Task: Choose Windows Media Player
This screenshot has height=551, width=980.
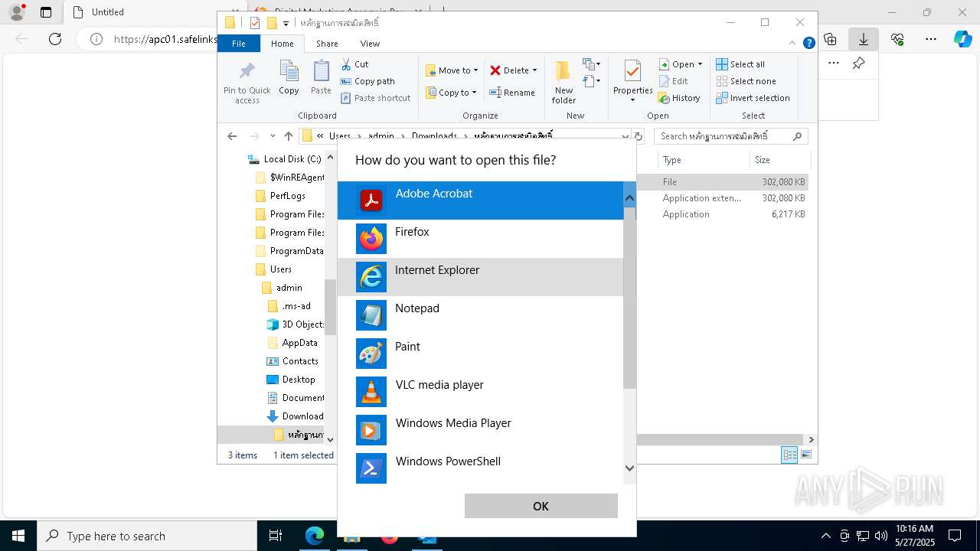Action: click(x=481, y=430)
